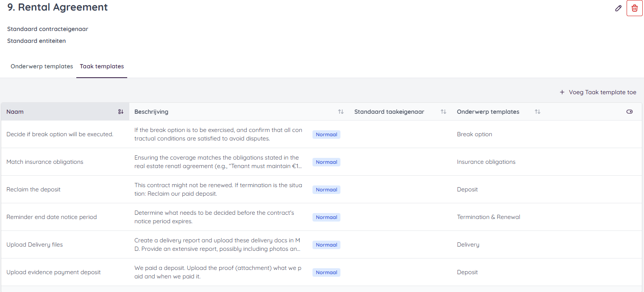This screenshot has height=292, width=644.
Task: Click Reminder end date notice period row
Action: tap(52, 217)
